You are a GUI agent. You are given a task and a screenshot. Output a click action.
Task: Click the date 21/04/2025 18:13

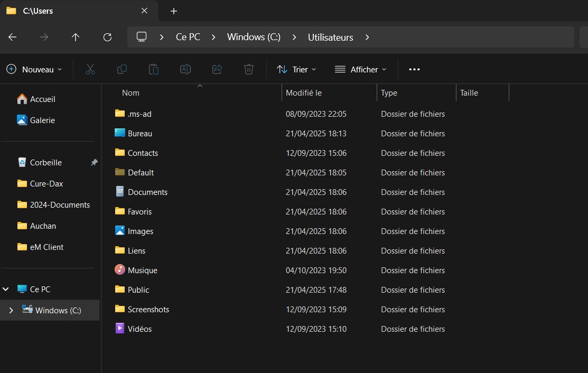click(316, 133)
